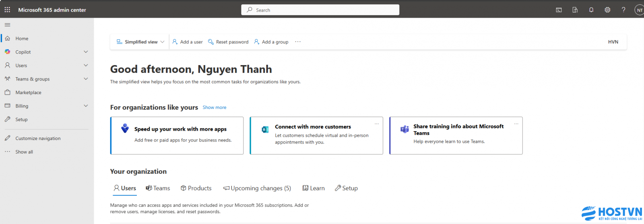Click the Home house icon
Screen dimensions: 644x224
(7, 39)
